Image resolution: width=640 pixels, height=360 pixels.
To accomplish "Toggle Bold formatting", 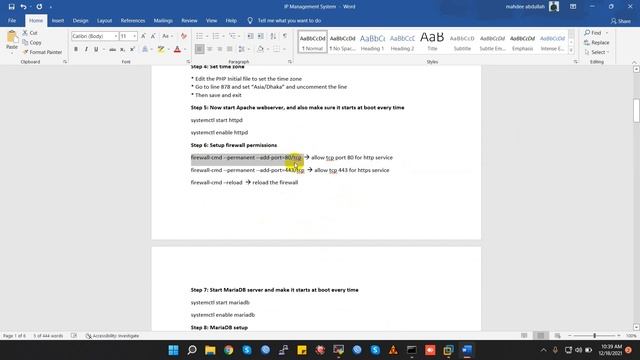I will (76, 49).
